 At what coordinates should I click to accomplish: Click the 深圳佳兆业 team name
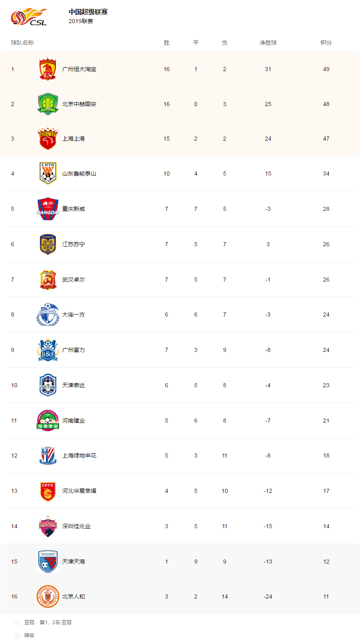pos(76,526)
